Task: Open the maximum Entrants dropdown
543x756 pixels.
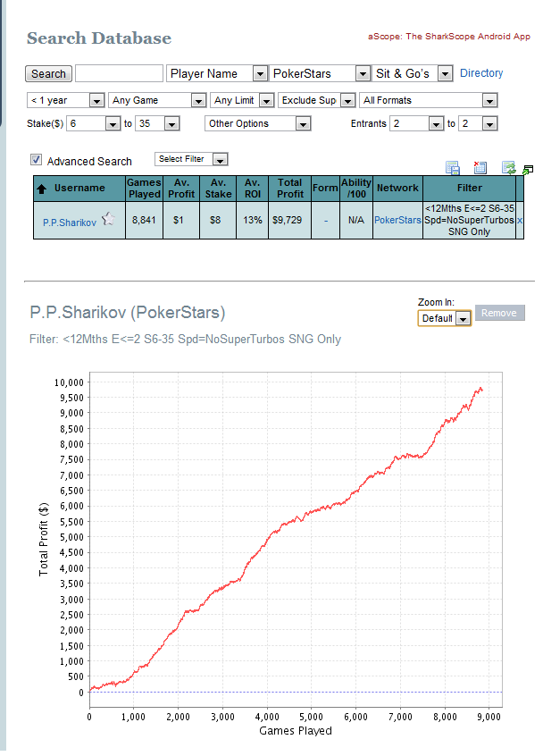Action: [478, 123]
